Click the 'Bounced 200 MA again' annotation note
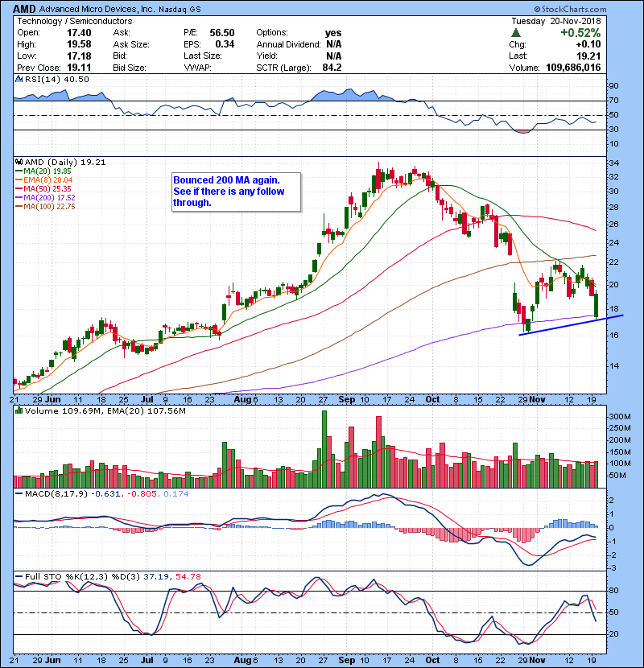Image resolution: width=644 pixels, height=668 pixels. click(237, 192)
